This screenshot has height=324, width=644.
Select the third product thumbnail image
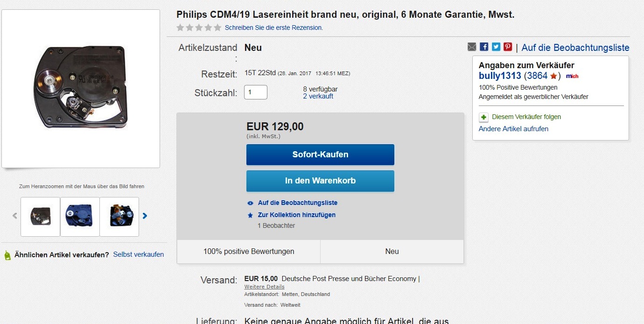(119, 217)
